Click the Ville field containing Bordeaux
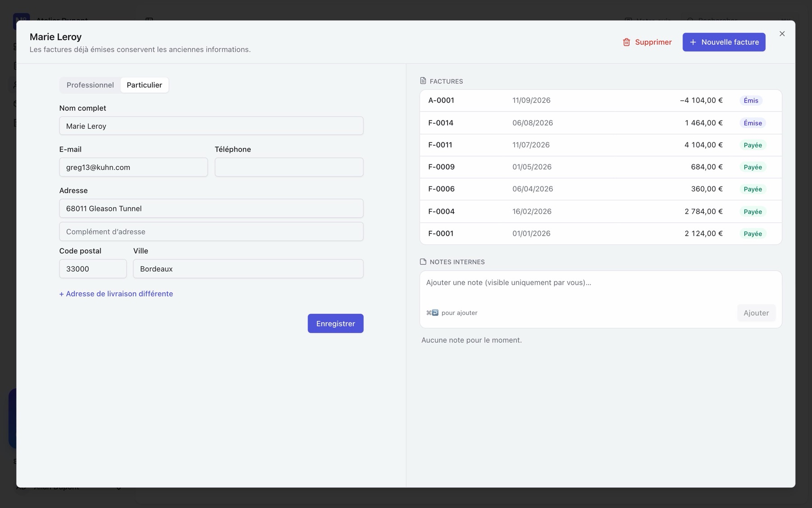Screen dimensions: 812x508 coord(248,269)
